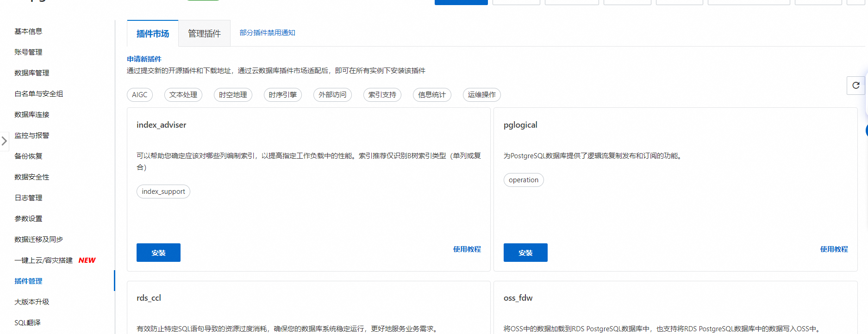Open 数据库连接 in sidebar
The image size is (868, 334).
(x=31, y=114)
